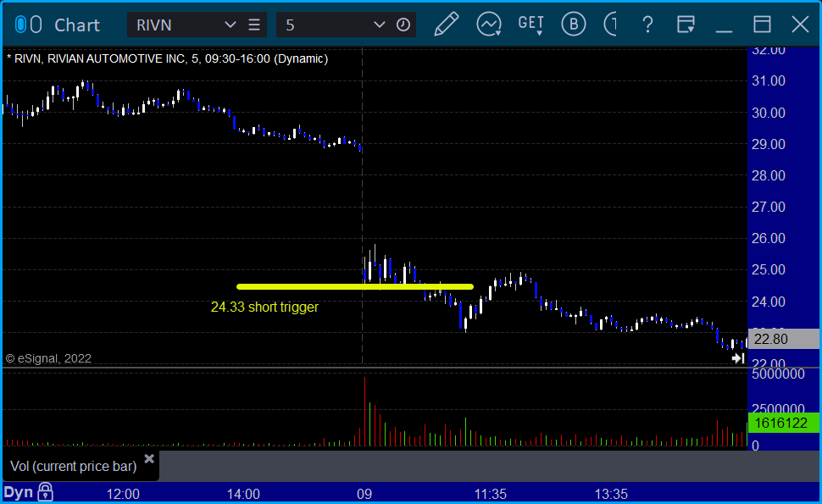822x504 pixels.
Task: Click the 11:35 time axis label
Action: coord(491,494)
